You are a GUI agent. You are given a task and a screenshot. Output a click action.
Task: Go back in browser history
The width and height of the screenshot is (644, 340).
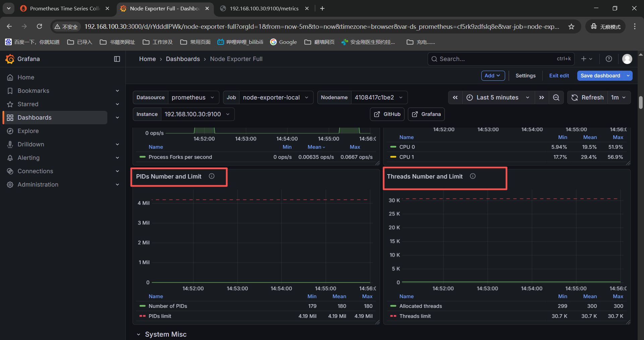[x=9, y=26]
